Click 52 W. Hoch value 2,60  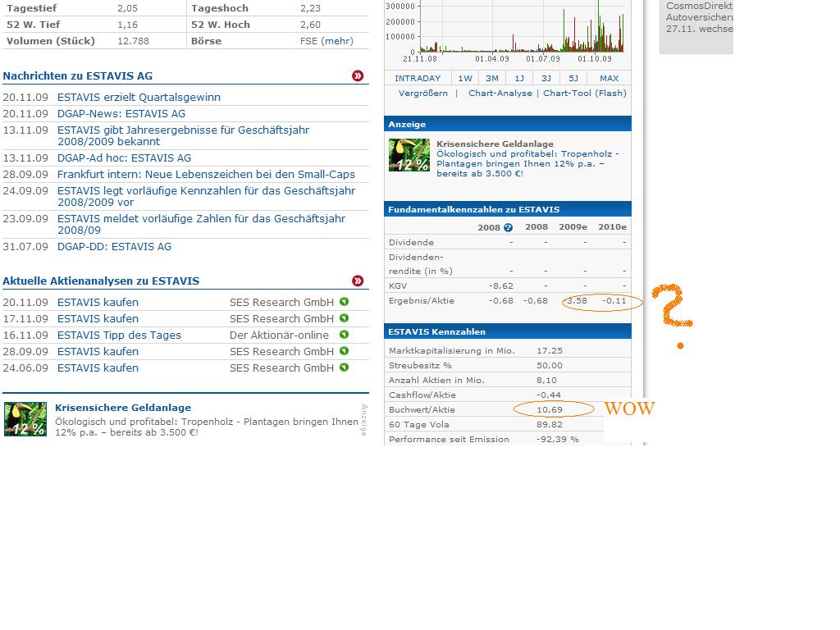coord(310,25)
